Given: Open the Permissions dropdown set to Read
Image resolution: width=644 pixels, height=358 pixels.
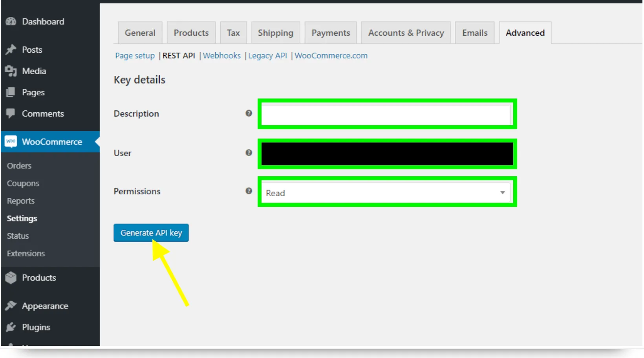Looking at the screenshot, I should pyautogui.click(x=387, y=193).
